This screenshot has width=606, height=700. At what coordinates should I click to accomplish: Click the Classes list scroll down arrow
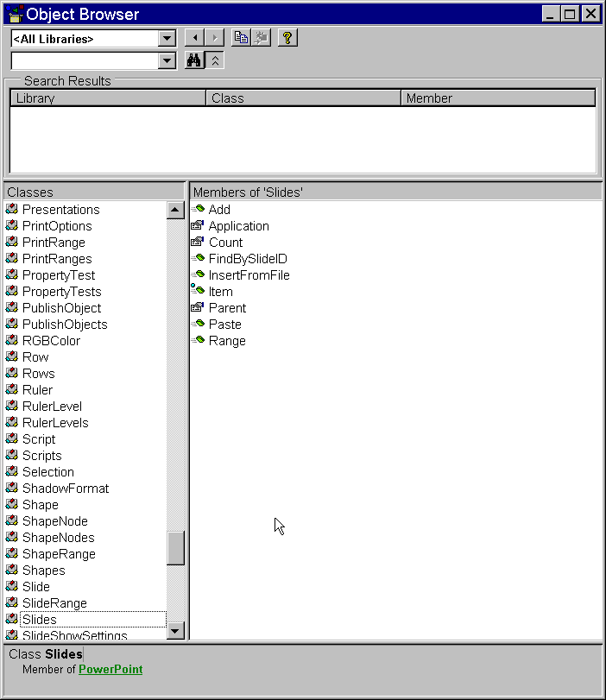pos(175,631)
